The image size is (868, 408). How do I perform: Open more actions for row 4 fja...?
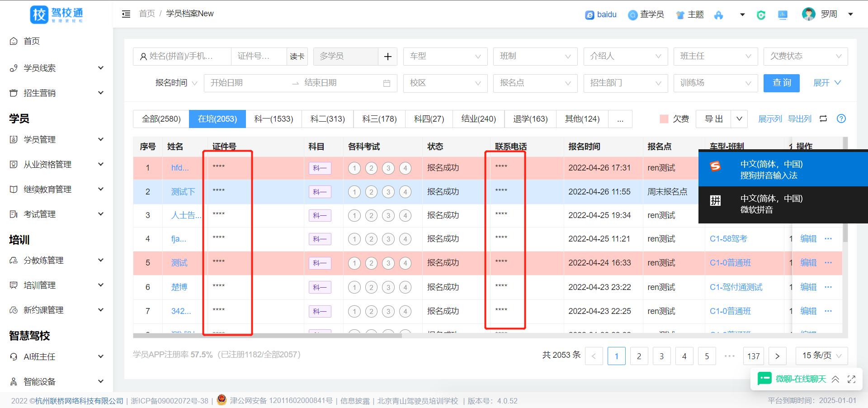point(828,238)
